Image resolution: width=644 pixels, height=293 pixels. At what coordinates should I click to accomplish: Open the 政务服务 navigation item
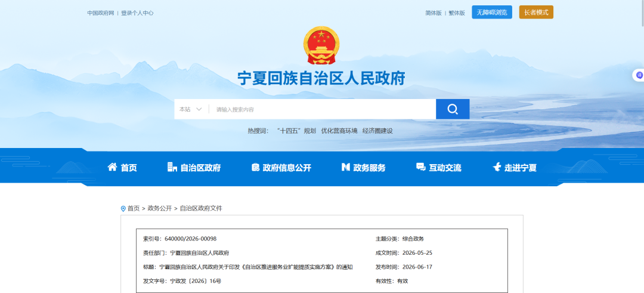(x=369, y=168)
